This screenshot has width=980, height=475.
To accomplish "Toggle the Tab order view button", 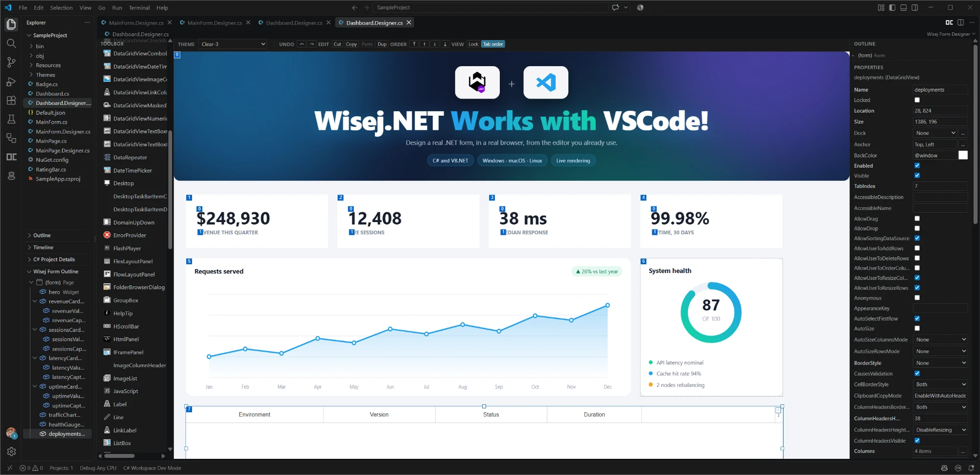I will coord(493,44).
